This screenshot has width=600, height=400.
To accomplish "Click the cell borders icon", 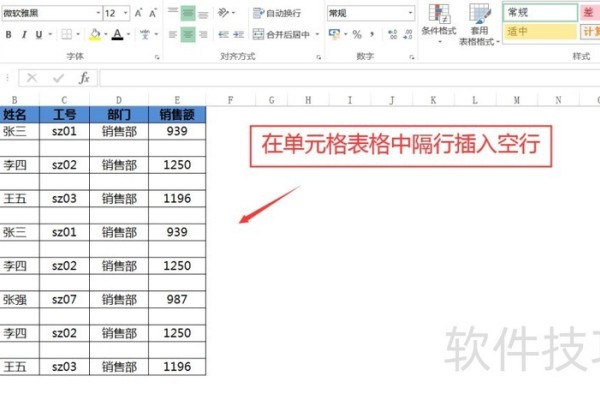I will click(x=67, y=34).
